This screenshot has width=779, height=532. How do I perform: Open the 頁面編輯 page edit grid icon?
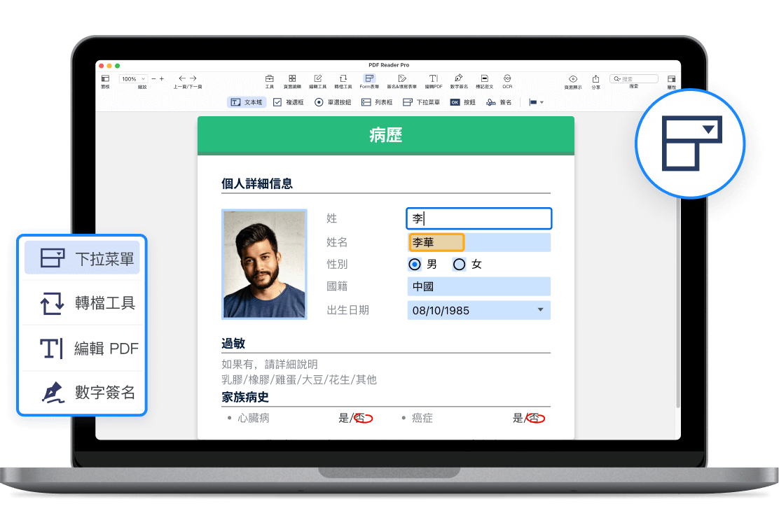click(292, 79)
